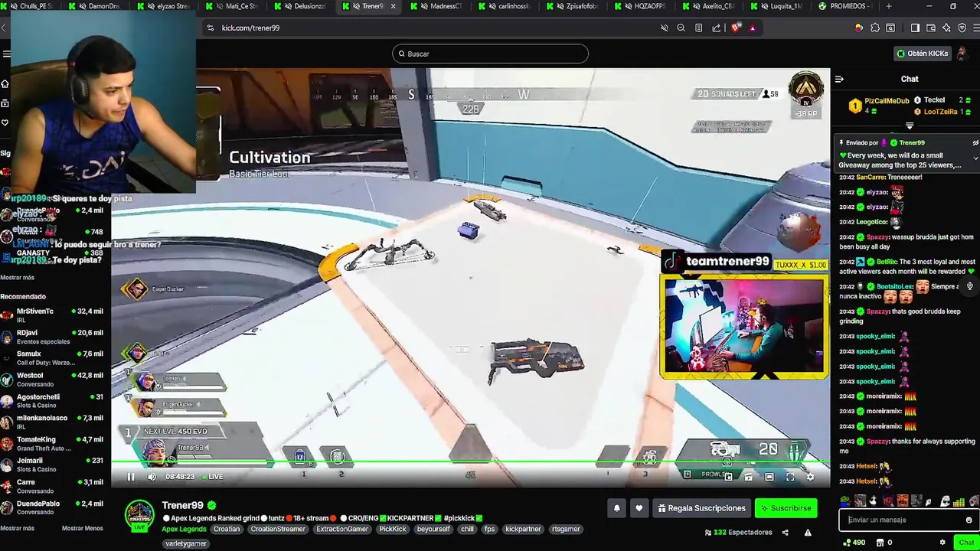Open Brave Shields lion icon
Screen dimensions: 980x551
pyautogui.click(x=736, y=28)
